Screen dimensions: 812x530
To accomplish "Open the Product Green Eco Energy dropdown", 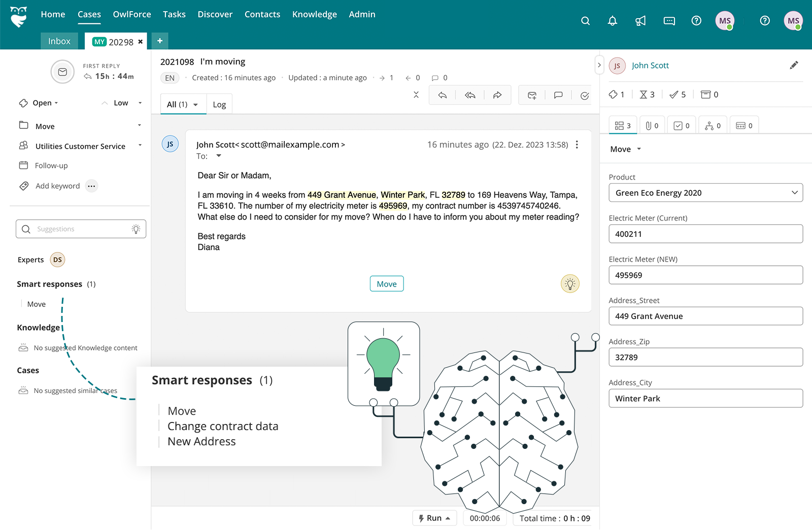I will click(705, 193).
